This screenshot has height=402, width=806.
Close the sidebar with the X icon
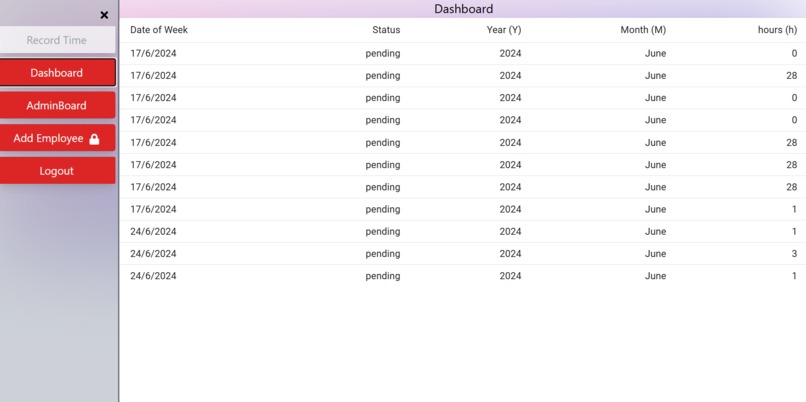(104, 15)
